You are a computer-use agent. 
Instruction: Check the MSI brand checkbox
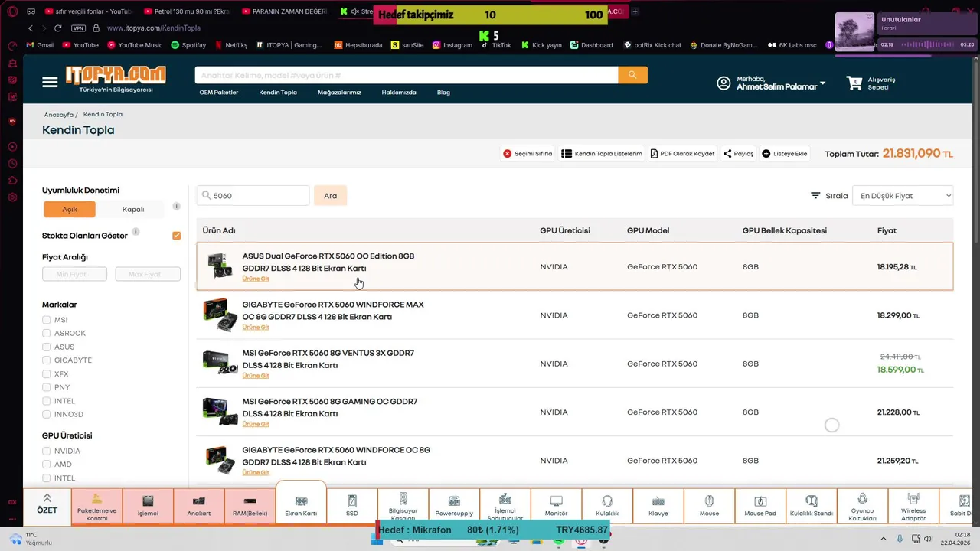(47, 320)
